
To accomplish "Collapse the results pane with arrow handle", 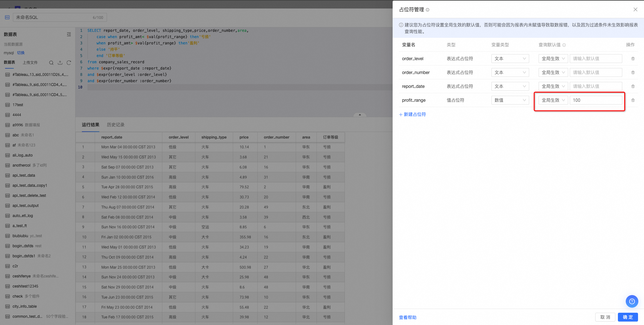I will pyautogui.click(x=360, y=115).
